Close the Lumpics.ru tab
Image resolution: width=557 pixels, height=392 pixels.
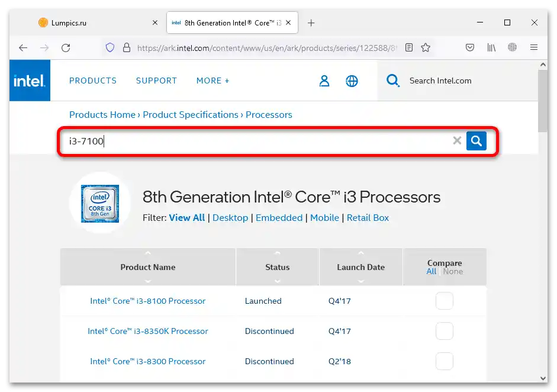click(x=155, y=23)
